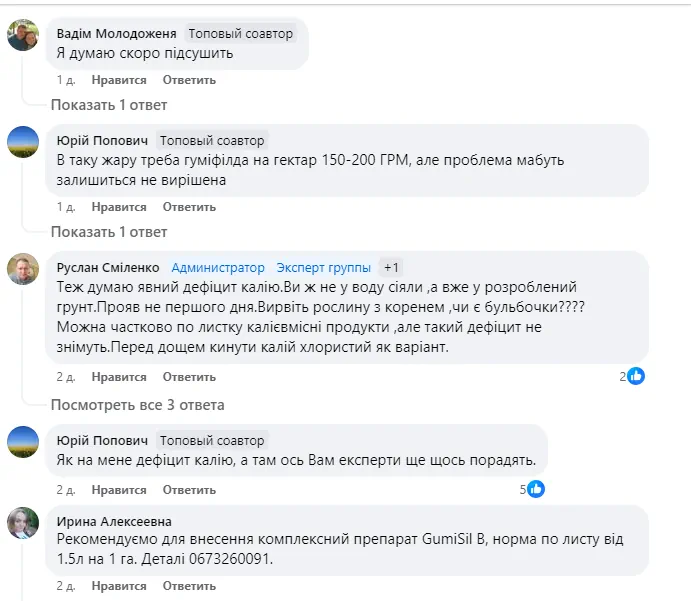Image resolution: width=691 pixels, height=601 pixels.
Task: Click Топовый соавтор badge beside Вадім Молодоженя
Action: click(x=241, y=34)
